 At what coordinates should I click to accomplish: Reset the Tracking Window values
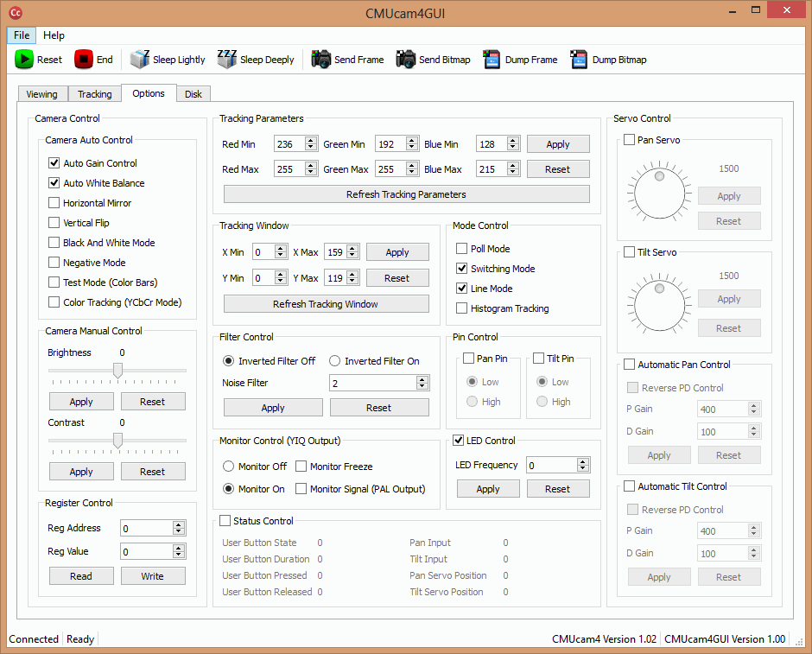click(x=397, y=278)
